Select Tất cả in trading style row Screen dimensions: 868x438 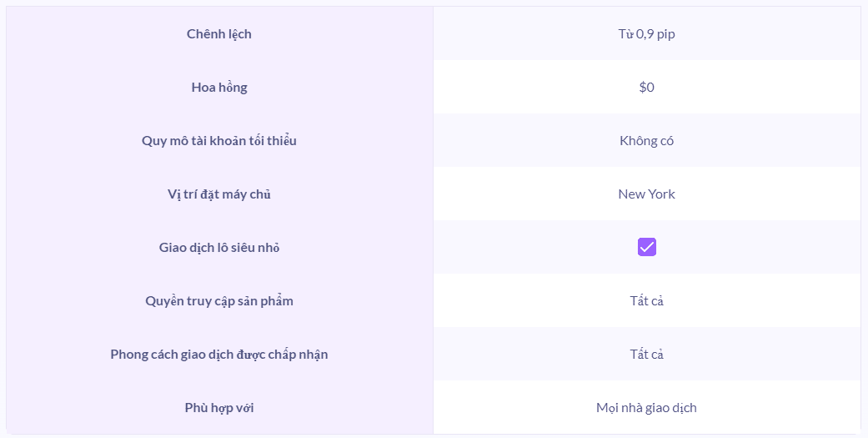(647, 355)
